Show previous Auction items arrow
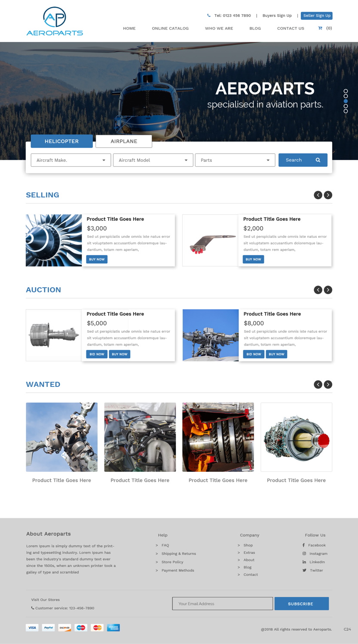358x644 pixels. 318,290
